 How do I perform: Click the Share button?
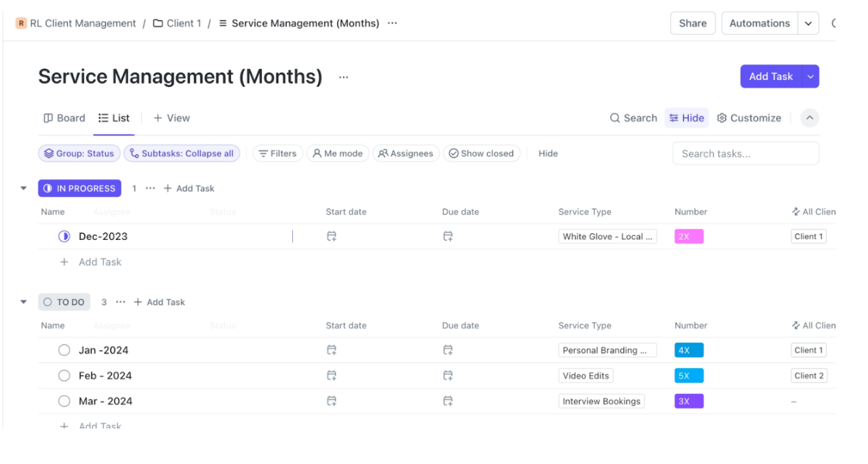tap(692, 23)
